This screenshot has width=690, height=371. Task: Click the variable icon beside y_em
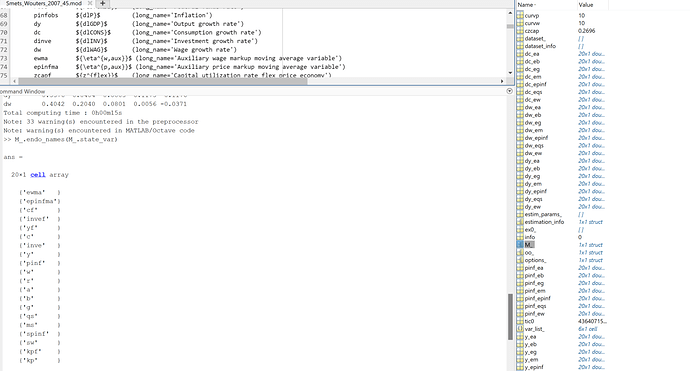point(520,360)
